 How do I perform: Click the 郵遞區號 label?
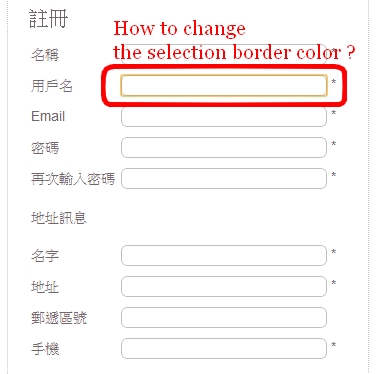point(59,318)
